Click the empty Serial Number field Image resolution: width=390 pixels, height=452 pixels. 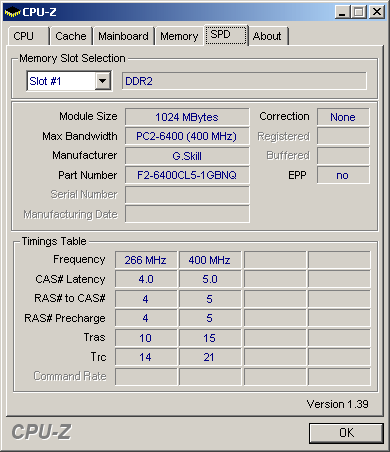coord(187,195)
